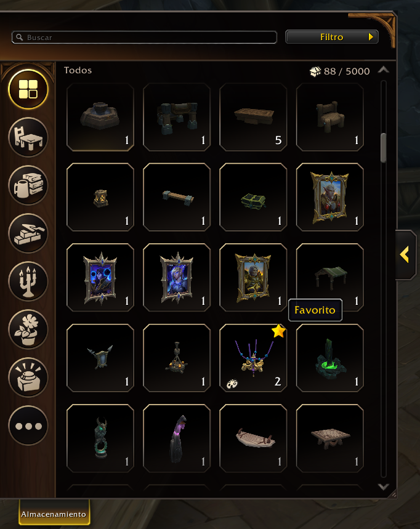Open the furniture category with chair and table
The height and width of the screenshot is (529, 420).
point(28,137)
